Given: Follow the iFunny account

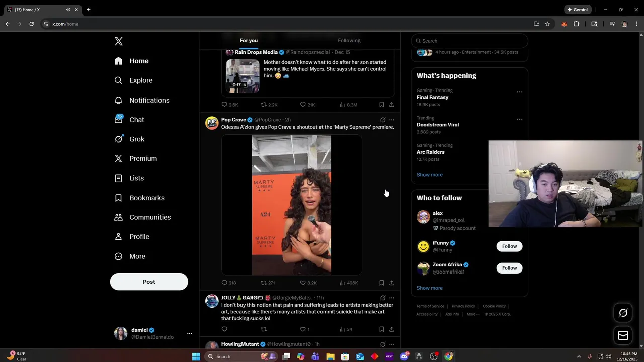Looking at the screenshot, I should pyautogui.click(x=509, y=246).
